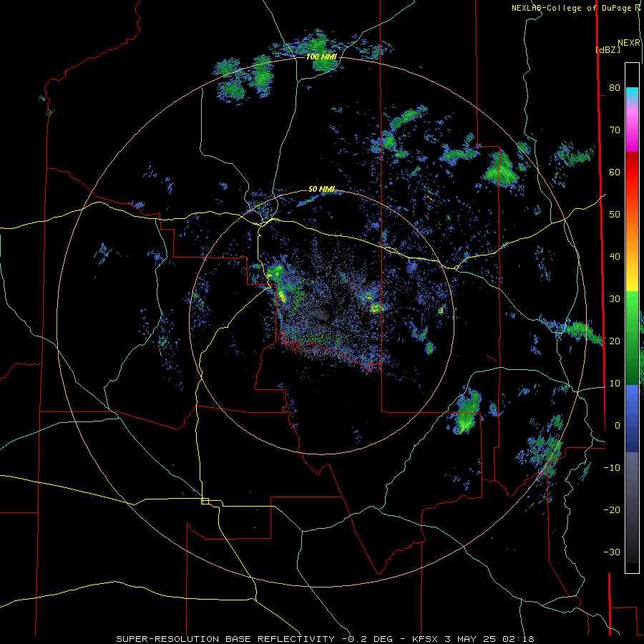The width and height of the screenshot is (644, 644).
Task: Click the 0 value on the dBZ scale
Action: tap(618, 426)
